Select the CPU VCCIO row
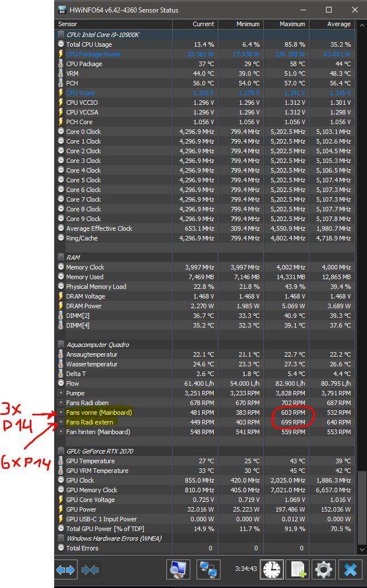The width and height of the screenshot is (367, 588). [205, 103]
